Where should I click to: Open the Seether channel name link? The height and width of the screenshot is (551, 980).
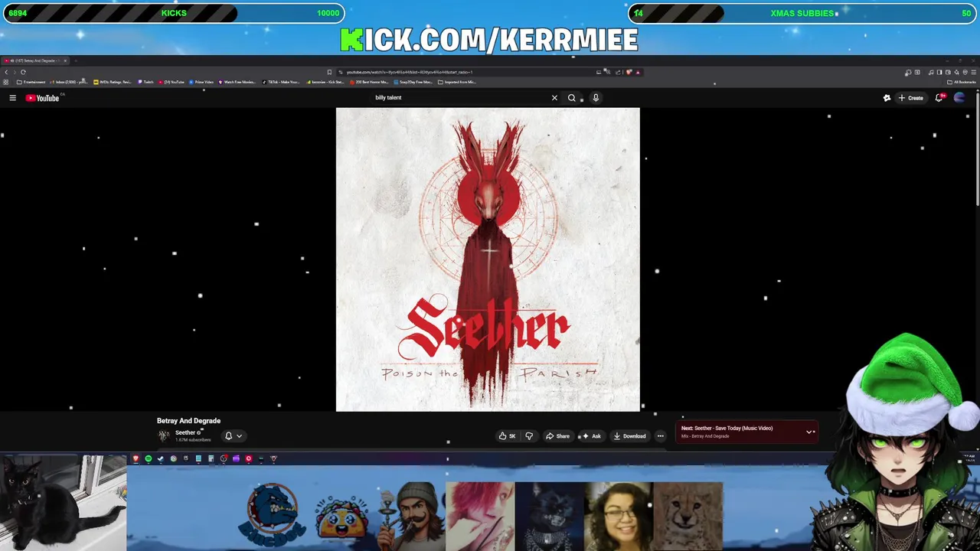[186, 432]
